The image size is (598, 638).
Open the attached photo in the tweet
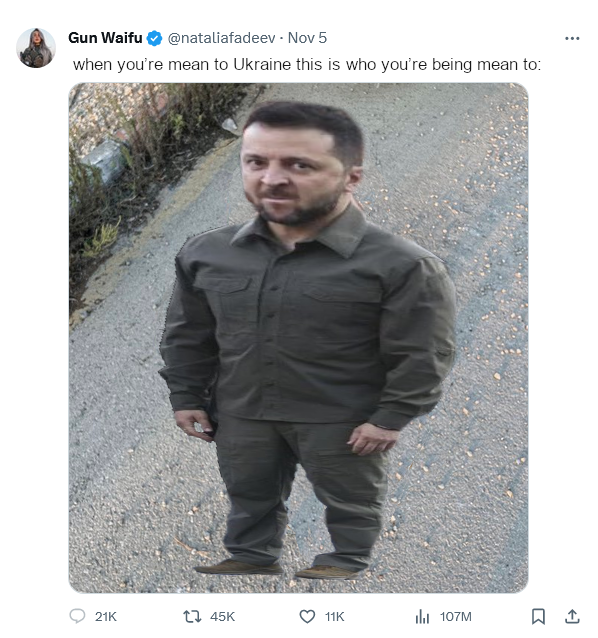click(298, 337)
